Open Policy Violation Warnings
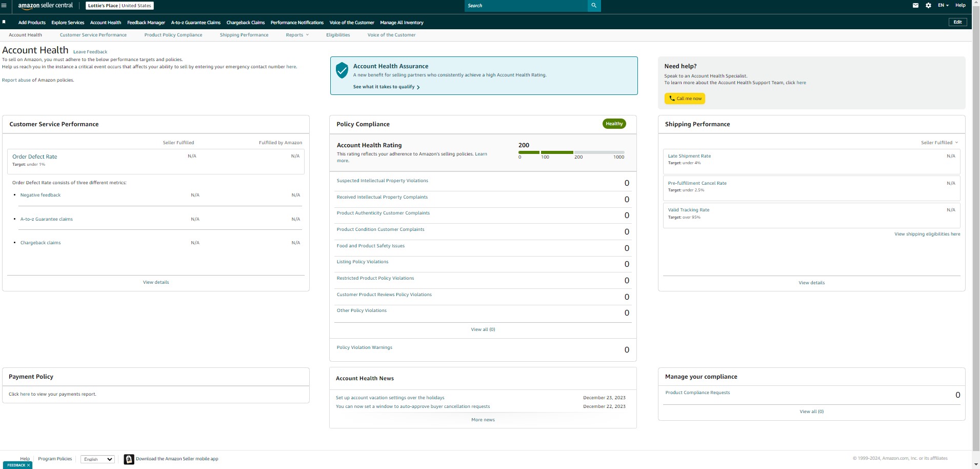Image resolution: width=980 pixels, height=469 pixels. (x=365, y=347)
